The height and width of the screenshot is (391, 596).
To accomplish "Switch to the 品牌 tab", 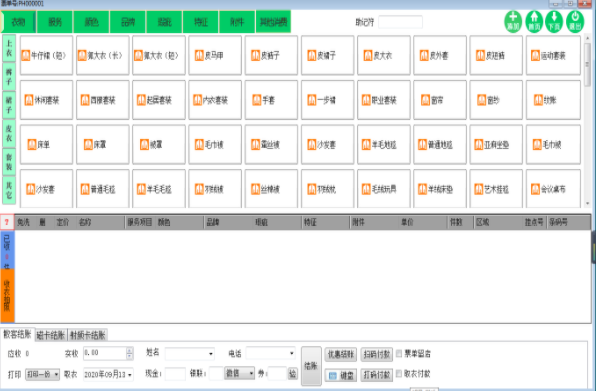I will tap(128, 22).
